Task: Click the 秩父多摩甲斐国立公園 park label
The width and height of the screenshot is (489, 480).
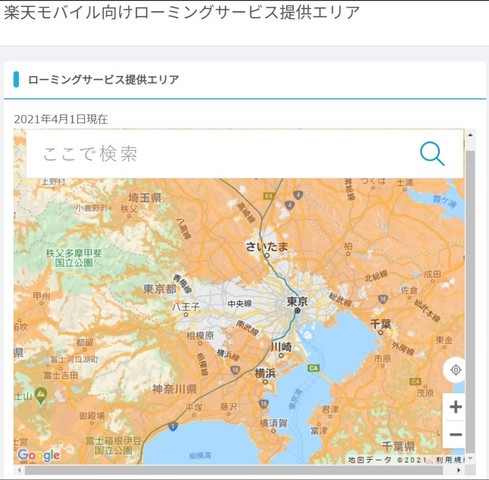Action: click(74, 258)
